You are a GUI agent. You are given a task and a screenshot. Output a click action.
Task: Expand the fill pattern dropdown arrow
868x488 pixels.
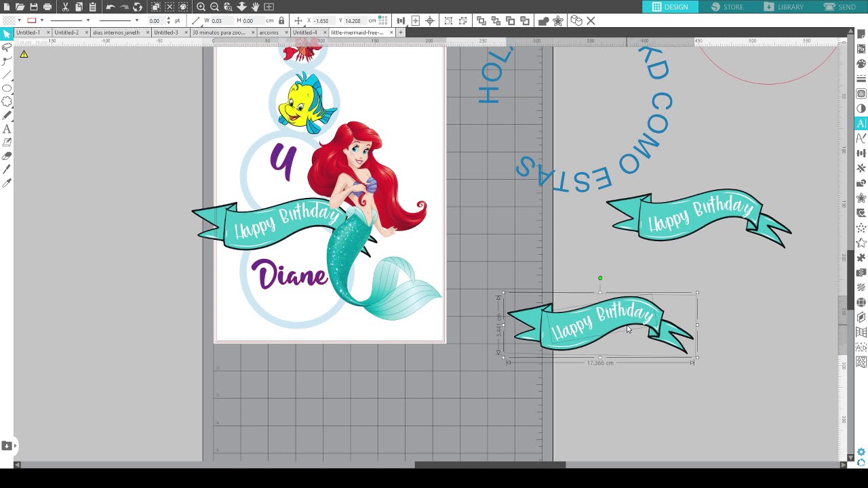point(18,21)
